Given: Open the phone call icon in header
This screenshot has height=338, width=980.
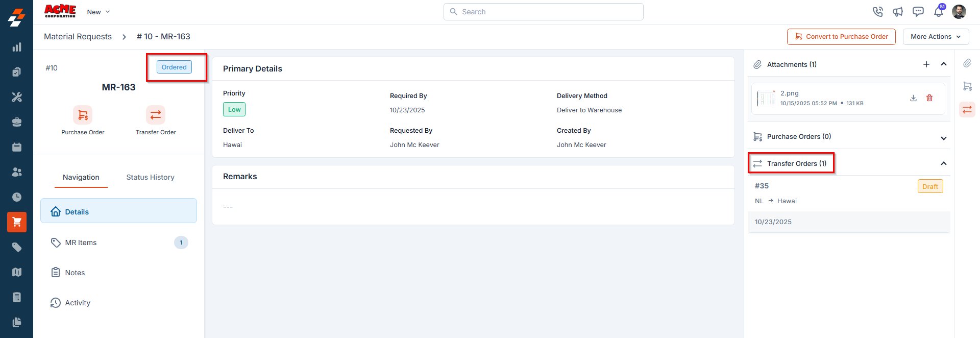Looking at the screenshot, I should [877, 12].
